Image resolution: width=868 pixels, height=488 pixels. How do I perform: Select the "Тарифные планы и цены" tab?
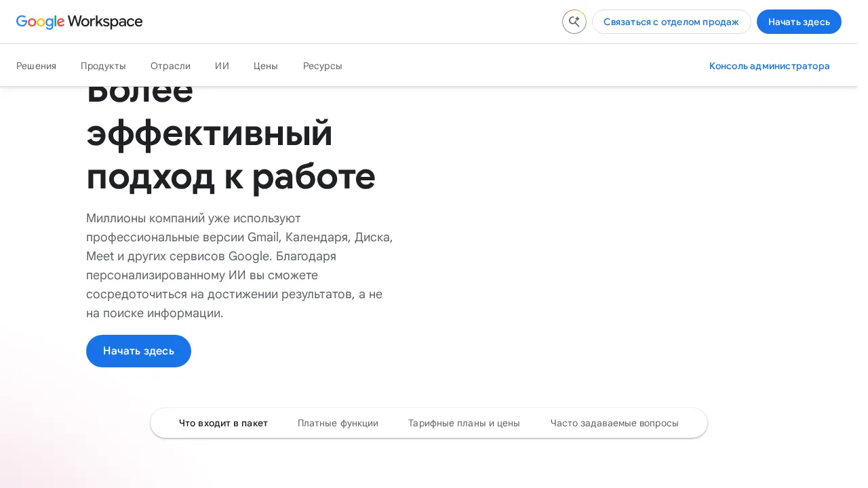tap(464, 423)
